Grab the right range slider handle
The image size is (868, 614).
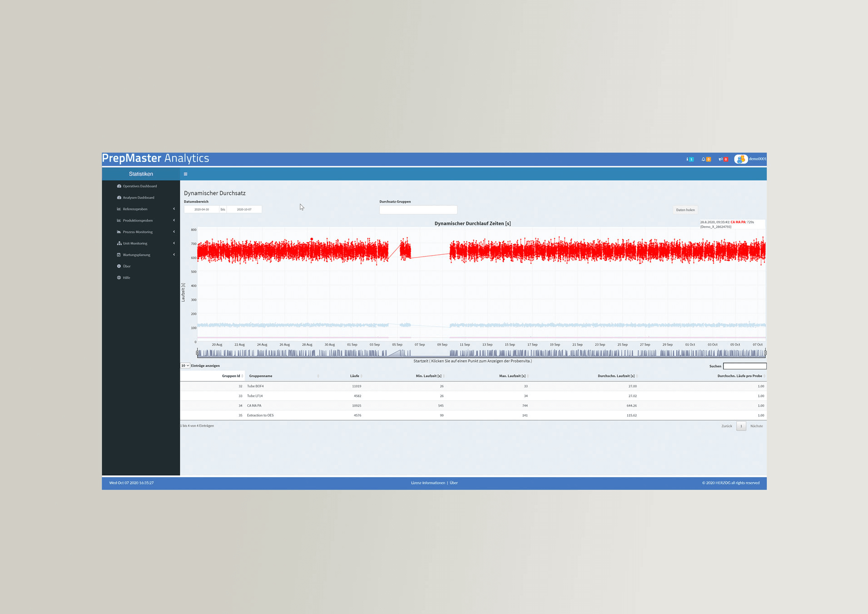click(765, 353)
